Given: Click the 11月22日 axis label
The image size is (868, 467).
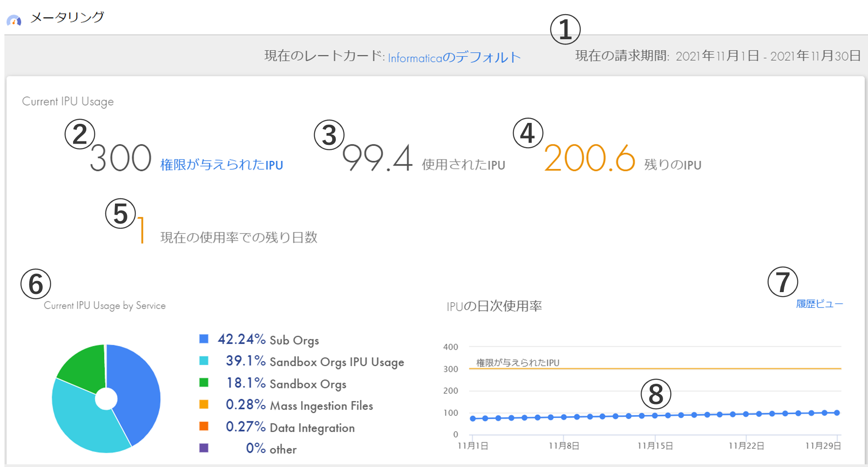Looking at the screenshot, I should click(746, 446).
